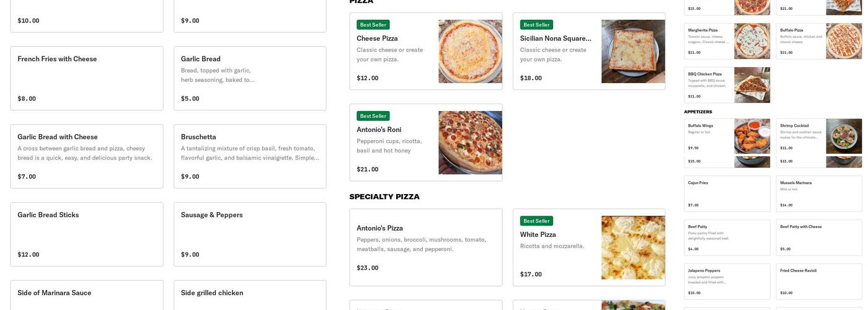Open Antonio's Pizza specialty item
This screenshot has height=310, width=868.
426,247
